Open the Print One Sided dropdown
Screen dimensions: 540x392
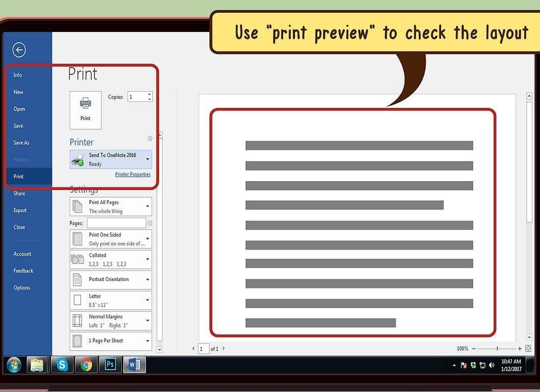point(111,239)
